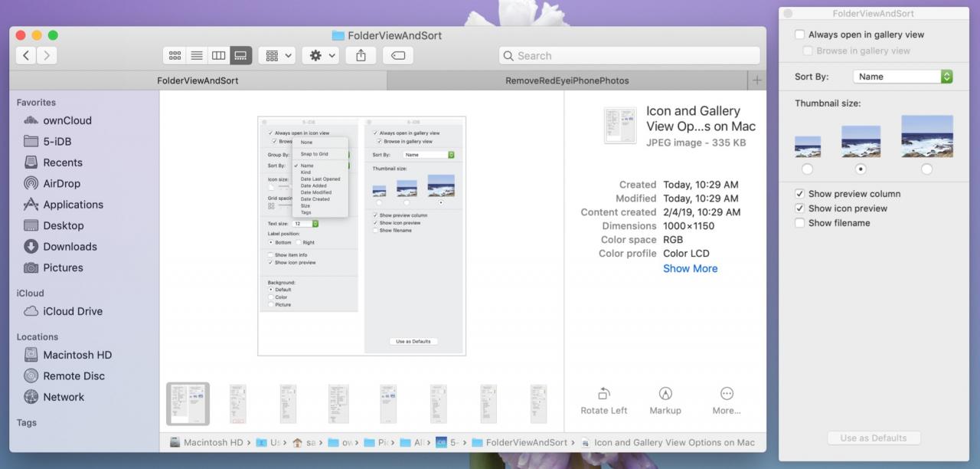Open Markup tool in preview pane
The width and height of the screenshot is (980, 469).
click(x=665, y=401)
